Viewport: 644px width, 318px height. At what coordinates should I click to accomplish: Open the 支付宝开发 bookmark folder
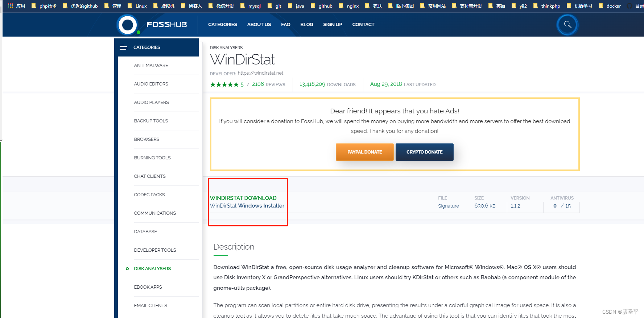tap(467, 6)
